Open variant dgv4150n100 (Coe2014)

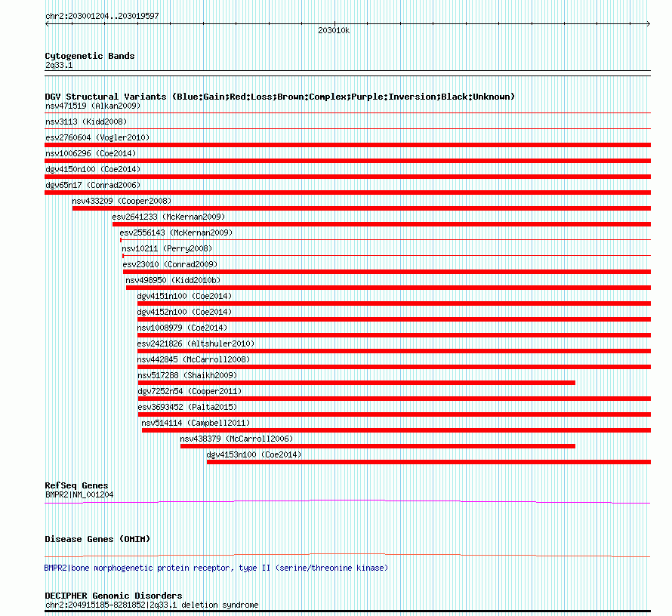click(93, 169)
